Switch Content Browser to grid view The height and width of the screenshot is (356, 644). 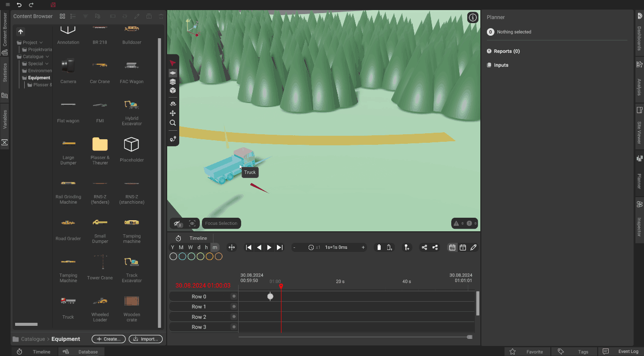point(62,16)
